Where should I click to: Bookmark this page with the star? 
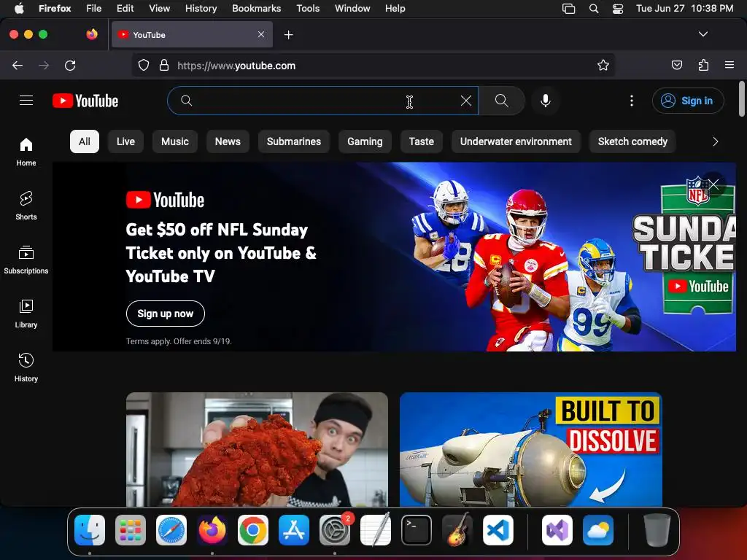pos(603,65)
